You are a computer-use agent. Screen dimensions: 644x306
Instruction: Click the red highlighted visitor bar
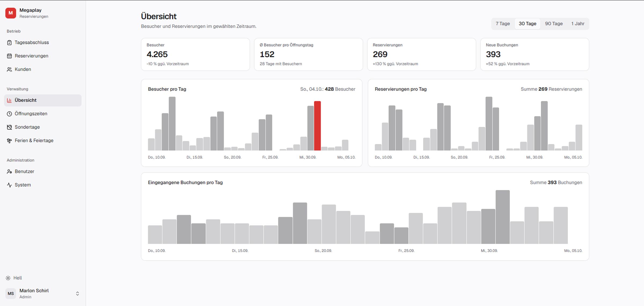[x=317, y=126]
